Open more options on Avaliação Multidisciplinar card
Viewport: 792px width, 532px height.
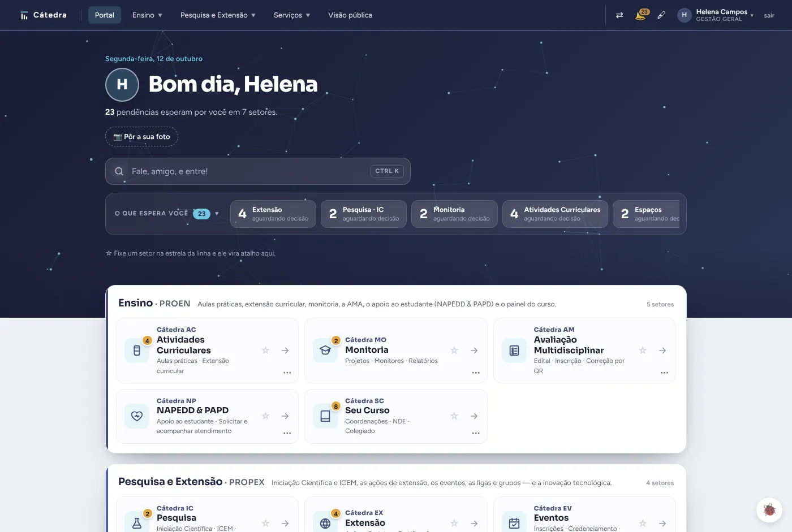(664, 373)
